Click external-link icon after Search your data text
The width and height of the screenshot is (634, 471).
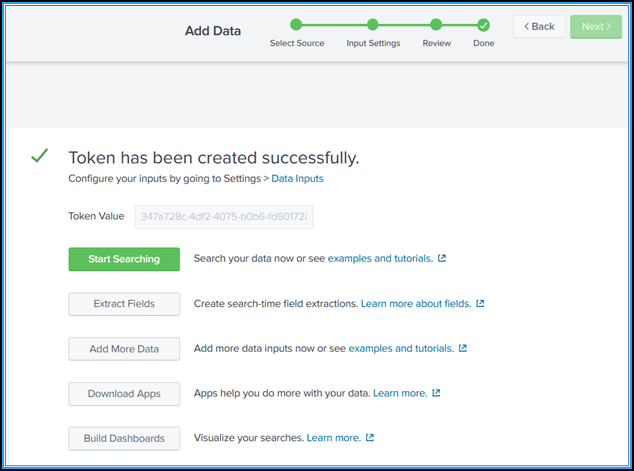pyautogui.click(x=442, y=258)
